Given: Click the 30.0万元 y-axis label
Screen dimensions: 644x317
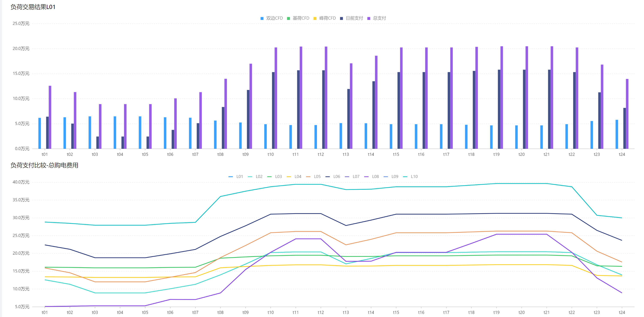Looking at the screenshot, I should [21, 218].
